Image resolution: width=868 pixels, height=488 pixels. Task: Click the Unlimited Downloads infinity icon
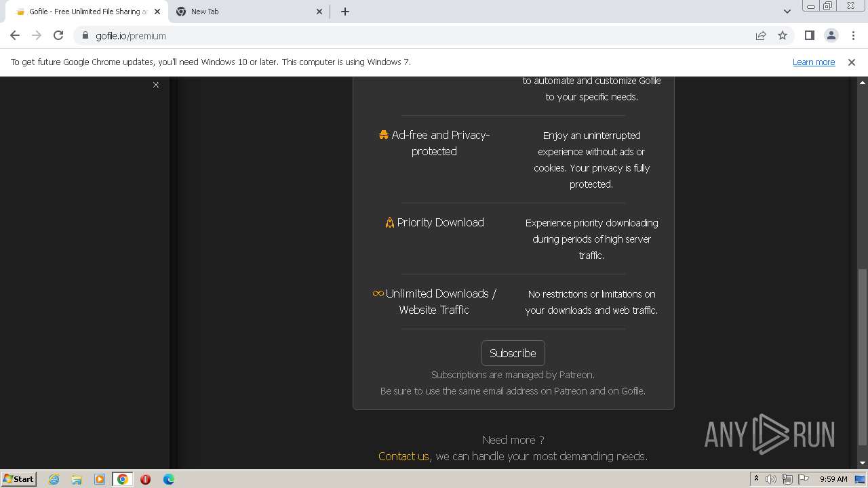click(x=378, y=293)
